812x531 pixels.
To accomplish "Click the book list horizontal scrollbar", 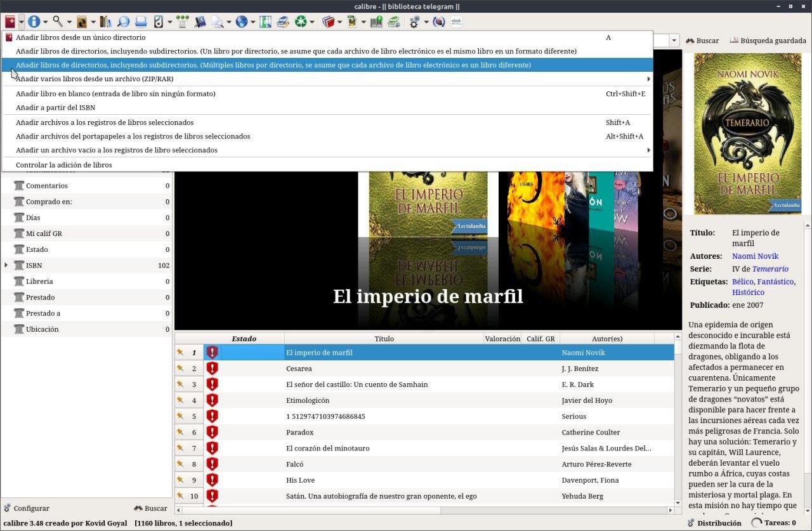I will [424, 510].
